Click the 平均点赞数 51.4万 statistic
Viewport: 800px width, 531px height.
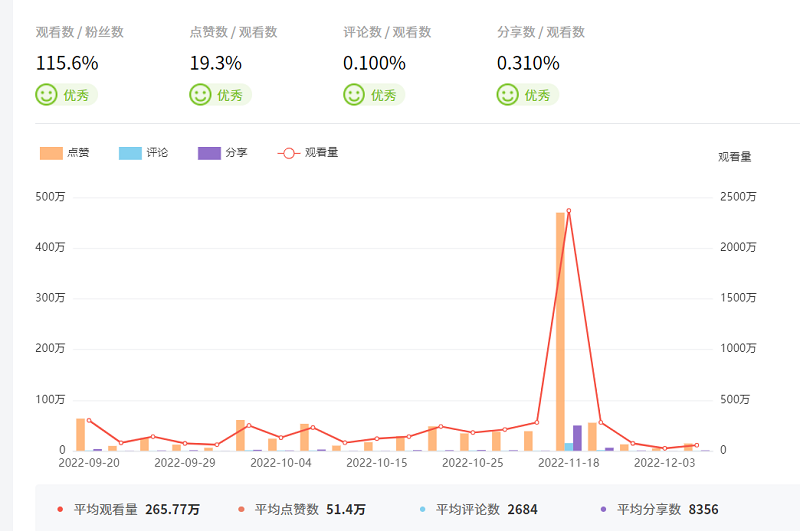tap(310, 509)
